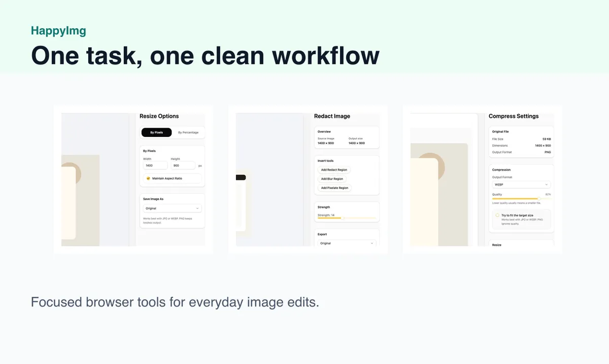Click the Output size label in Overview

point(356,138)
